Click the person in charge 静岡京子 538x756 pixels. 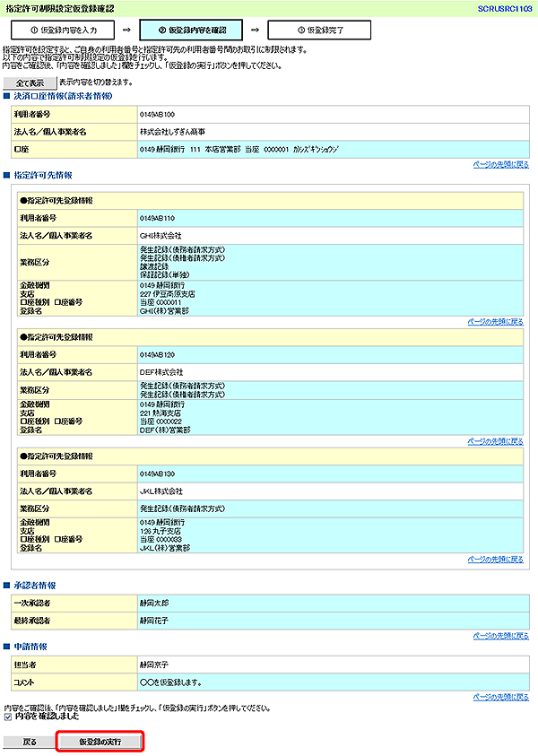click(x=154, y=665)
